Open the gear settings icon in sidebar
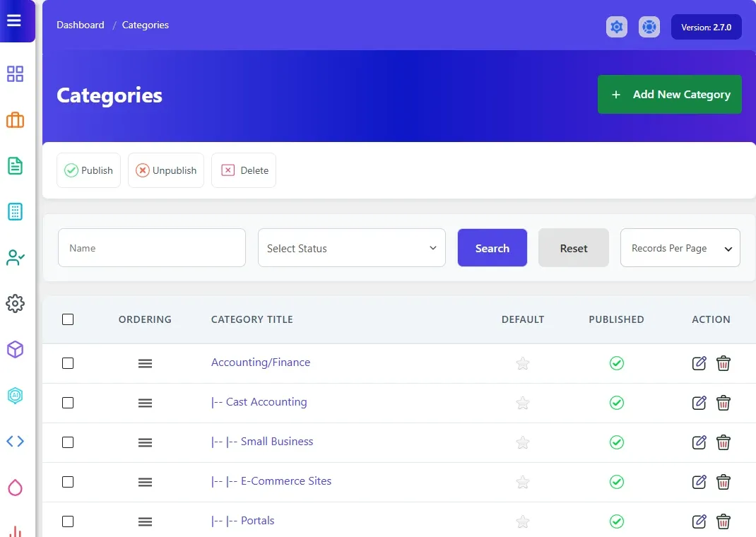The width and height of the screenshot is (756, 537). point(15,303)
